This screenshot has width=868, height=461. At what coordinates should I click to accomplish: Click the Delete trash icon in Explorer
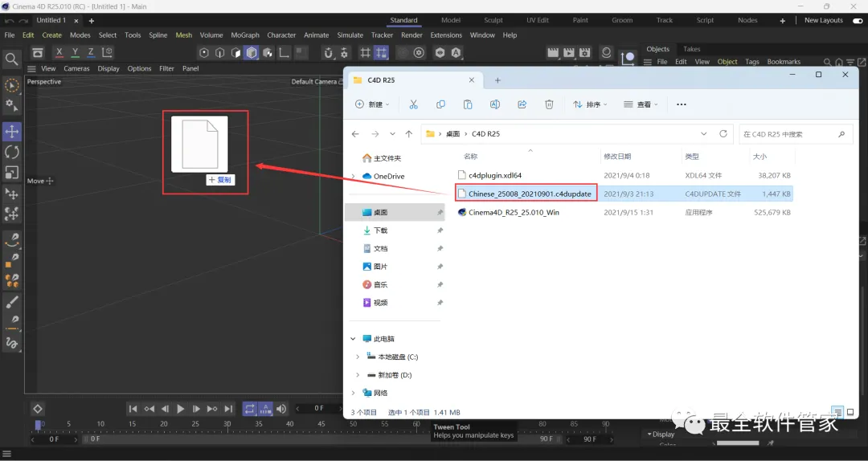pyautogui.click(x=549, y=104)
